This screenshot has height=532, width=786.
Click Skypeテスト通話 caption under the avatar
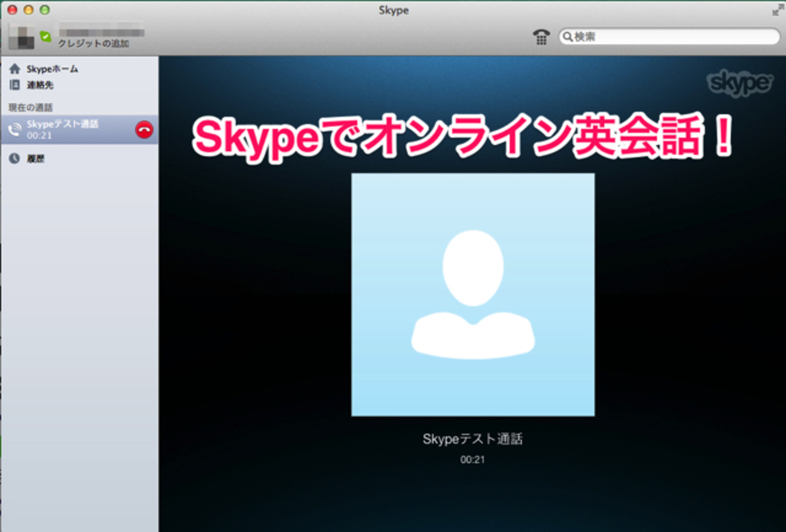[x=473, y=440]
